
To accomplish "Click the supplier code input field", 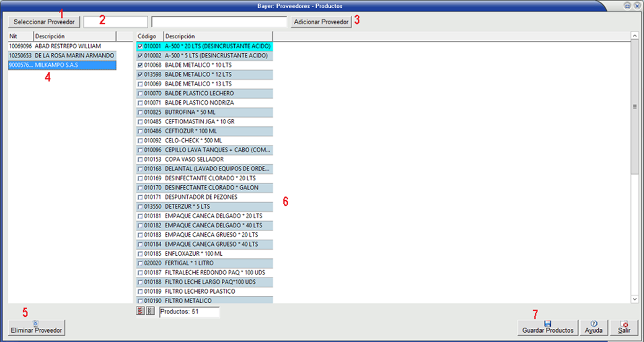I will point(115,22).
